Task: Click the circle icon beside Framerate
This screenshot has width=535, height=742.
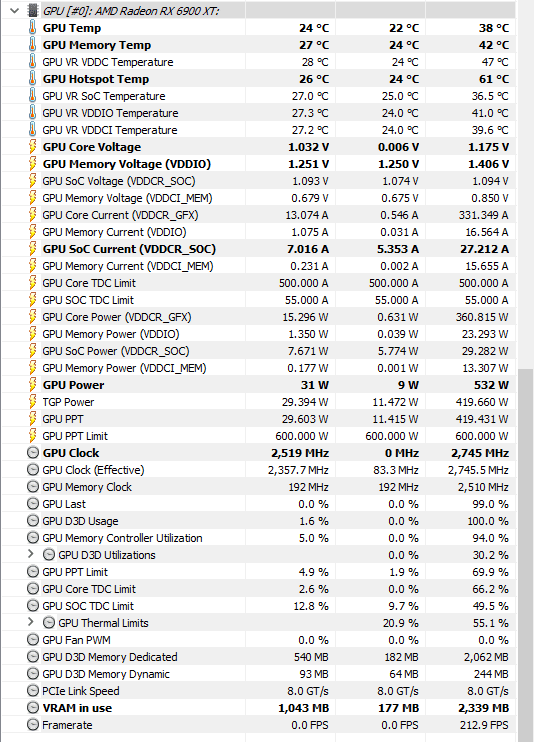Action: pos(33,725)
